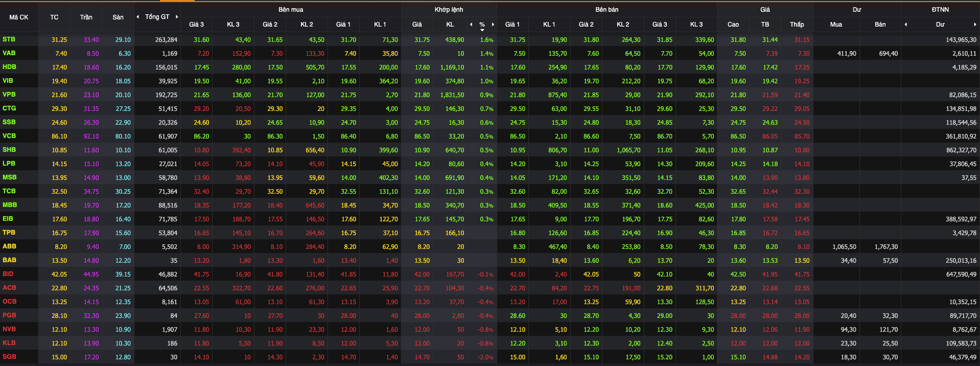Open the ABB stock symbol
The image size is (980, 366).
(x=9, y=246)
